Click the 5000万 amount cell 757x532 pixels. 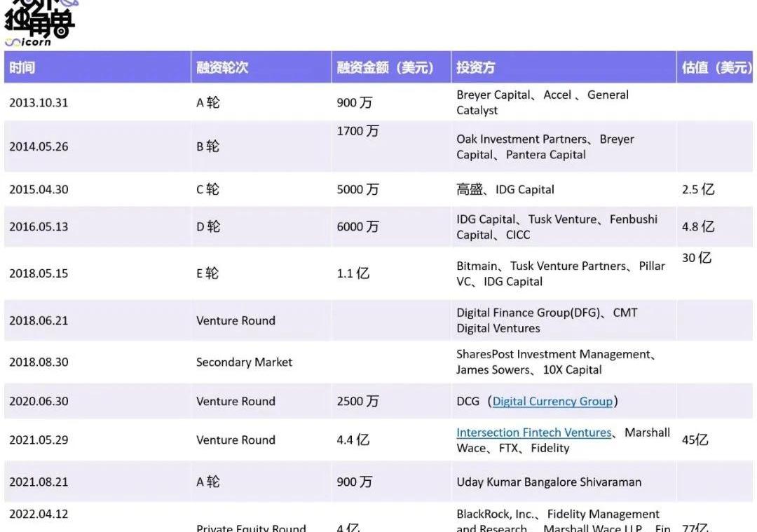(x=357, y=189)
